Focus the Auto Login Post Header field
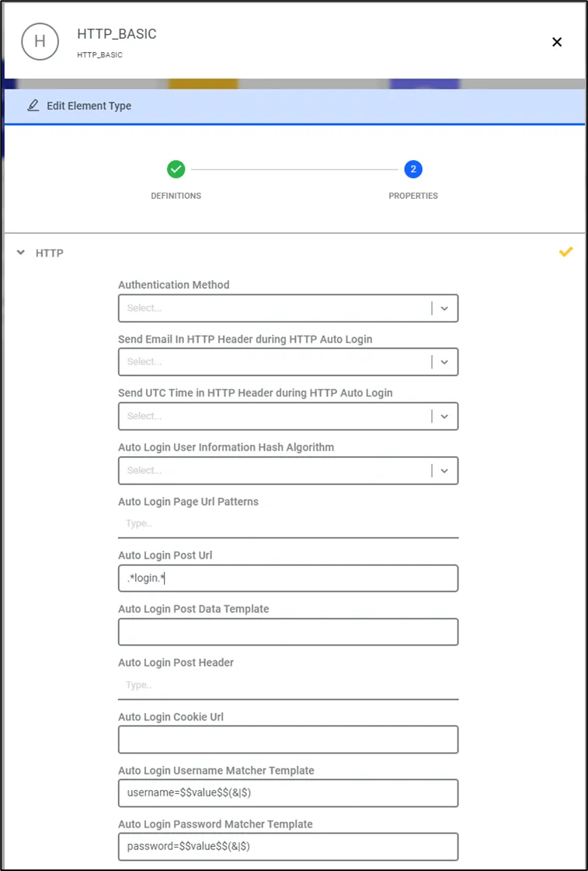The image size is (588, 871). [288, 685]
